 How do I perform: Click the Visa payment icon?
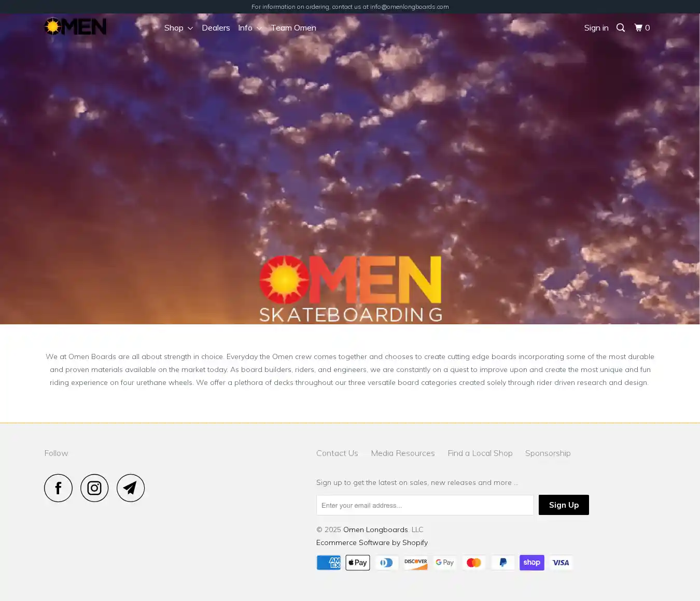click(561, 563)
